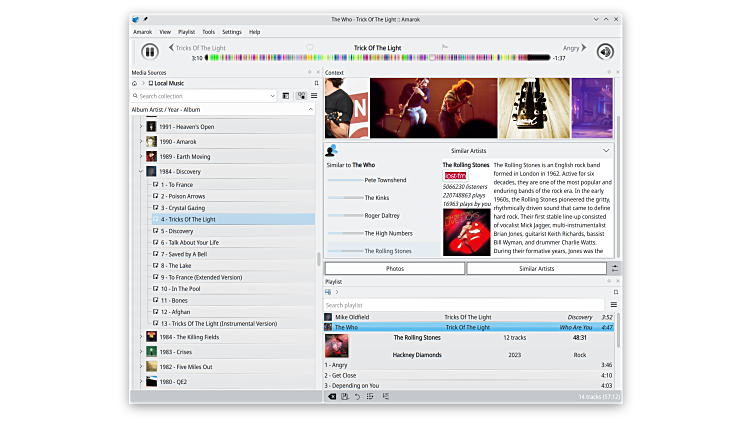The height and width of the screenshot is (423, 752).
Task: Open the Tools menu
Action: click(208, 32)
